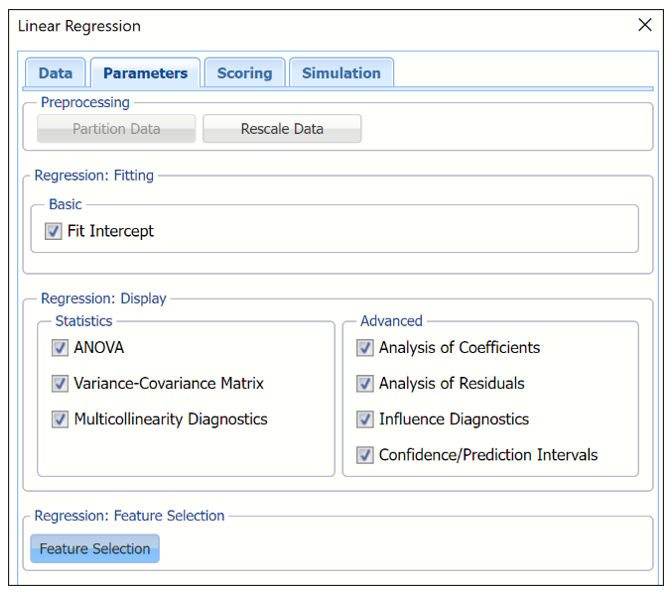Open the Feature Selection options
Image resolution: width=672 pixels, height=592 pixels.
pyautogui.click(x=95, y=549)
